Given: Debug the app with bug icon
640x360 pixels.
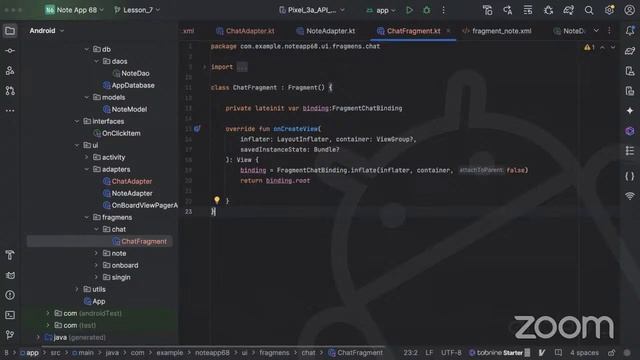Looking at the screenshot, I should tap(427, 10).
